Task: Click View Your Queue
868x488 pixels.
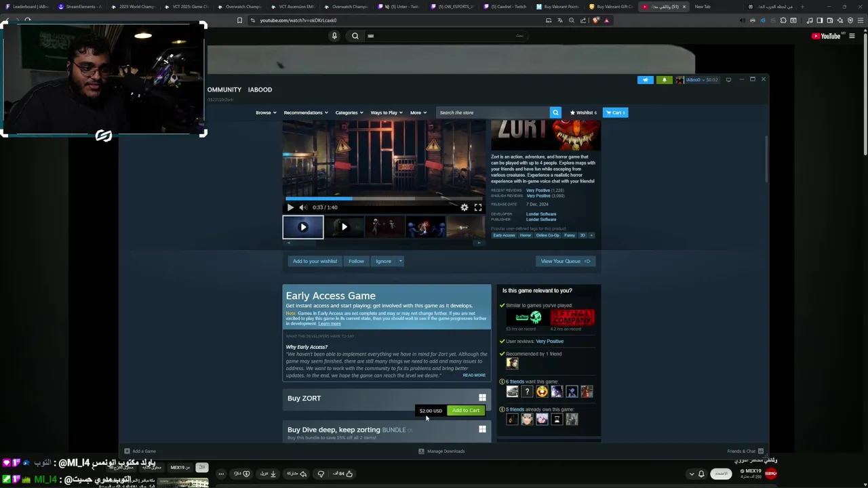Action: [x=565, y=261]
